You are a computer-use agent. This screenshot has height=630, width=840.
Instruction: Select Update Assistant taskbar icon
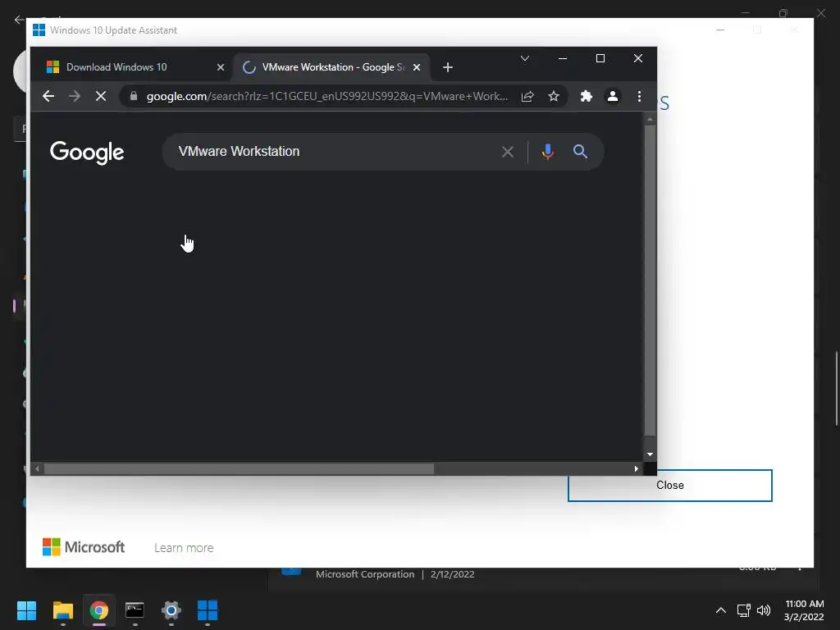point(208,610)
